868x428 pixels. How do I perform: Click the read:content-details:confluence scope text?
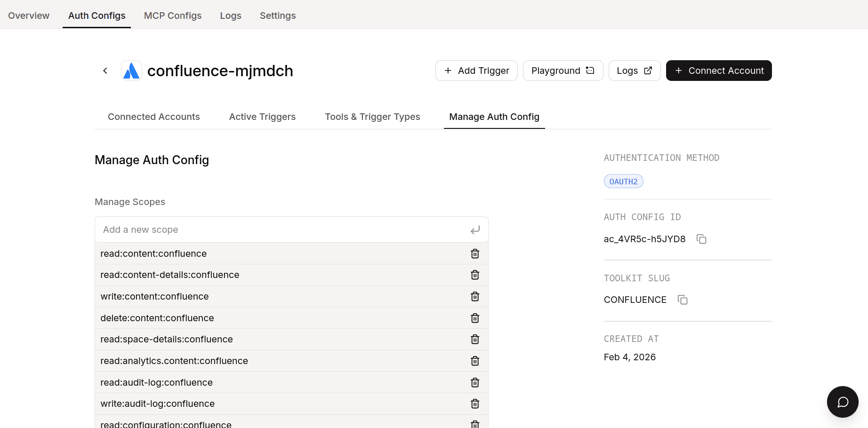(x=169, y=275)
